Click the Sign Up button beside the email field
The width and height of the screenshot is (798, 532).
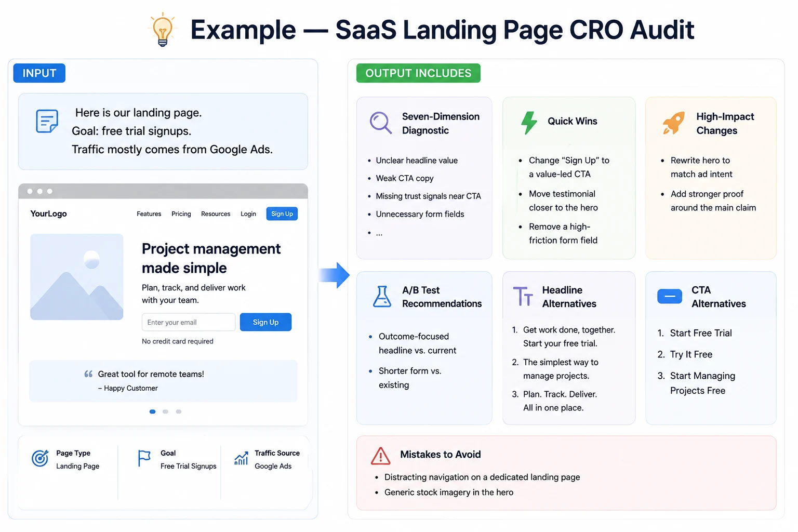tap(265, 322)
